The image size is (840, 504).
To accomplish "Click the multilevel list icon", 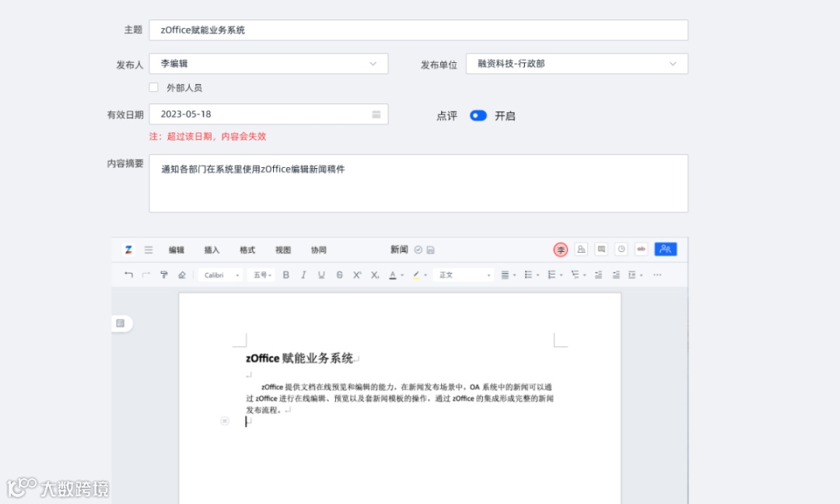I will 576,275.
